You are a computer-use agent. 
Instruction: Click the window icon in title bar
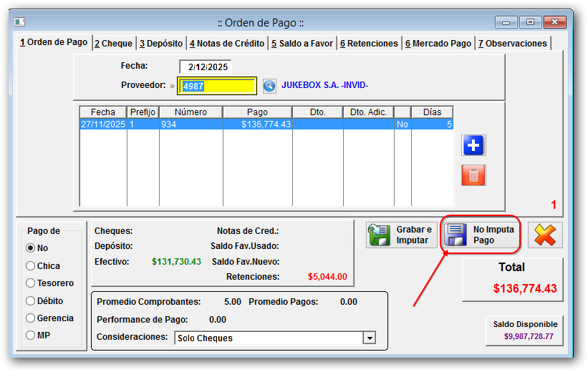tap(19, 22)
